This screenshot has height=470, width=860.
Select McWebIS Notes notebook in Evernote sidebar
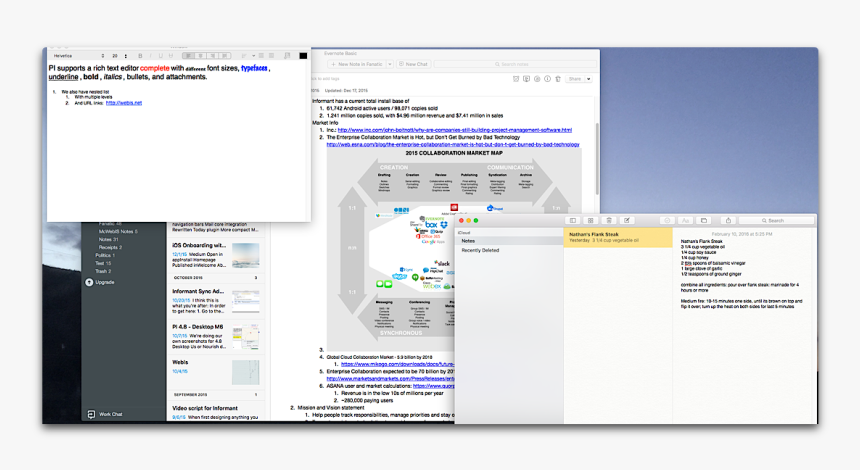pos(118,231)
